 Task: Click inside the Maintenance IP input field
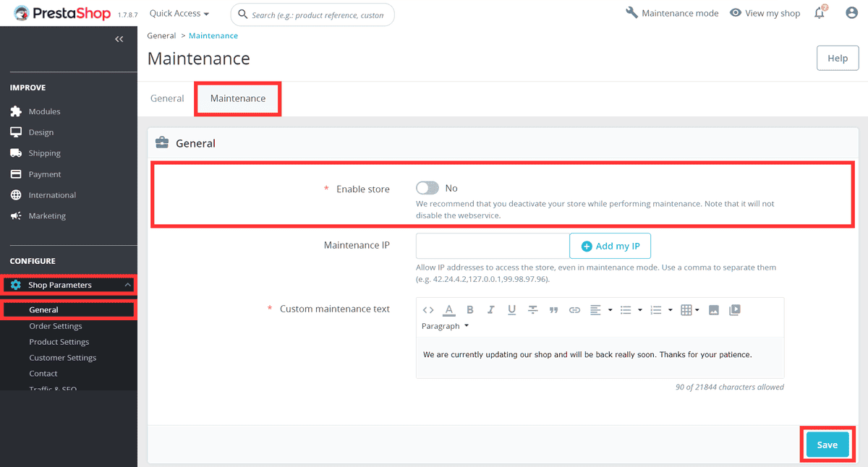[492, 246]
